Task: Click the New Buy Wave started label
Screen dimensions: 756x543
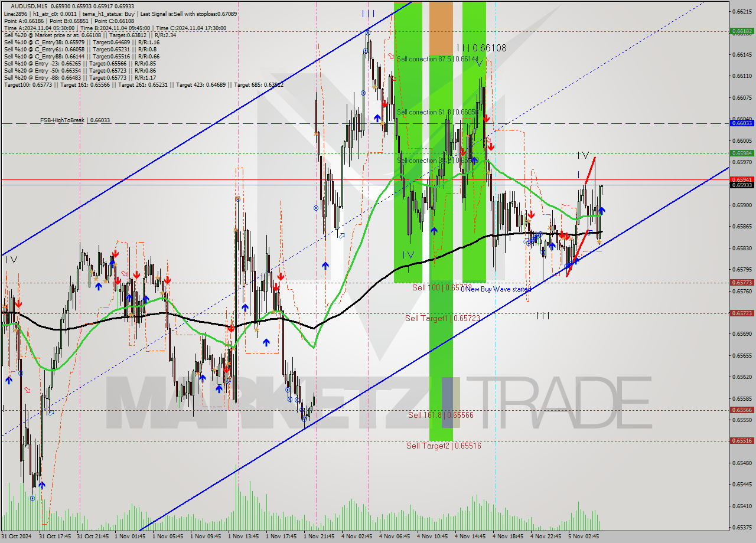Action: 496,289
